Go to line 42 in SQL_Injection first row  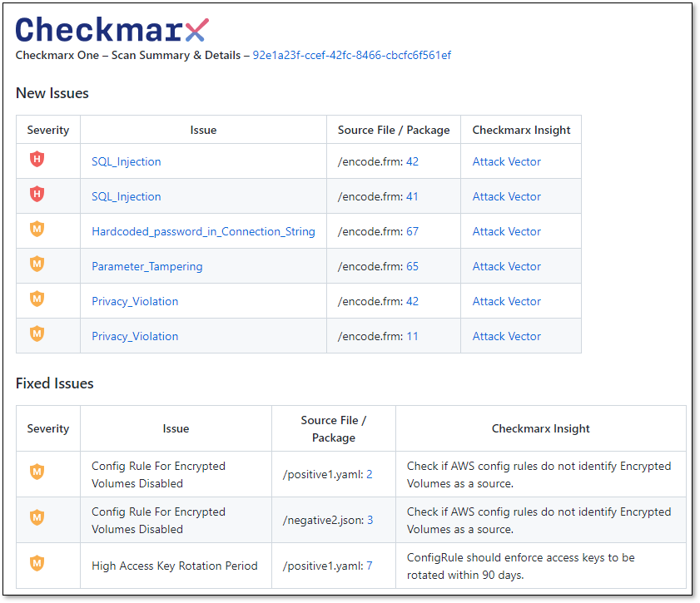413,161
